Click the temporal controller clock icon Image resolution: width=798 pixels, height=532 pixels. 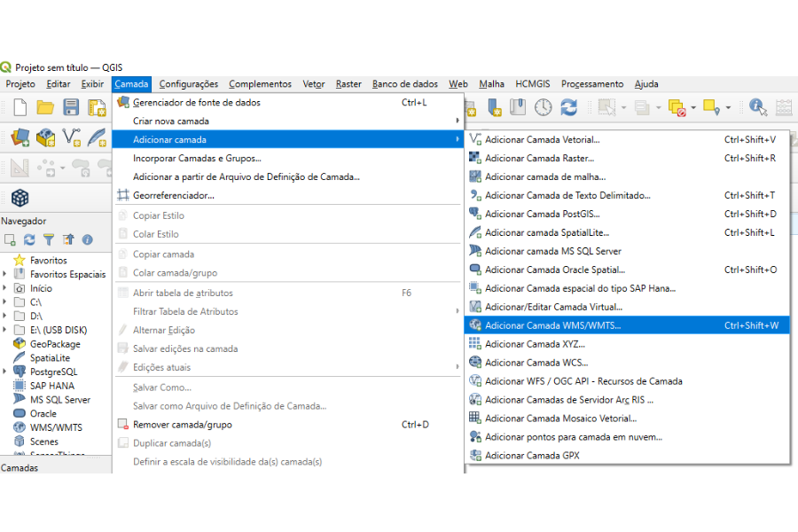[543, 107]
